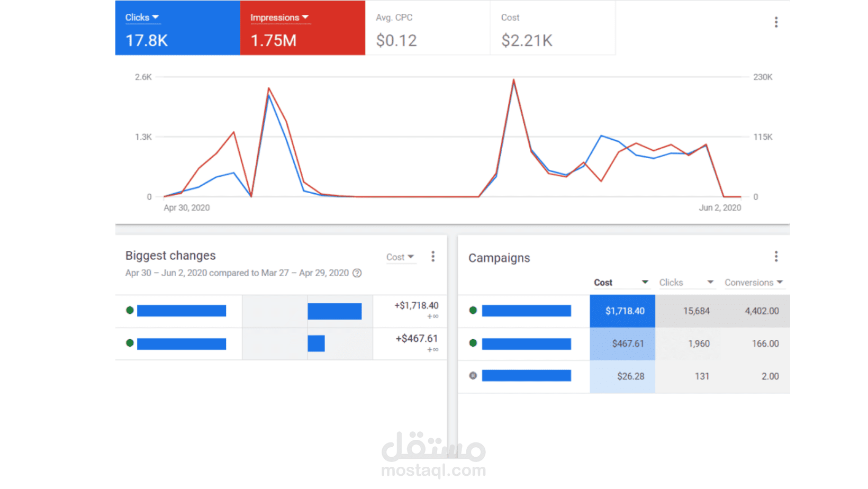Open Biggest changes three-dot menu
The width and height of the screenshot is (868, 489).
(433, 257)
